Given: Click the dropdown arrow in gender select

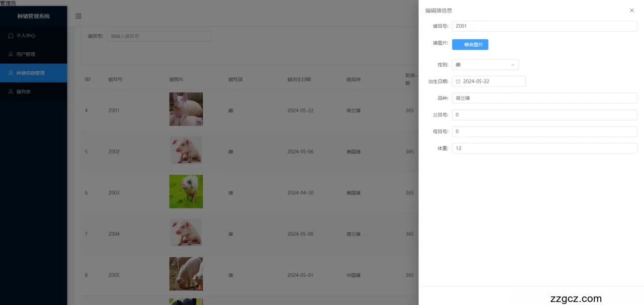Looking at the screenshot, I should tap(513, 65).
